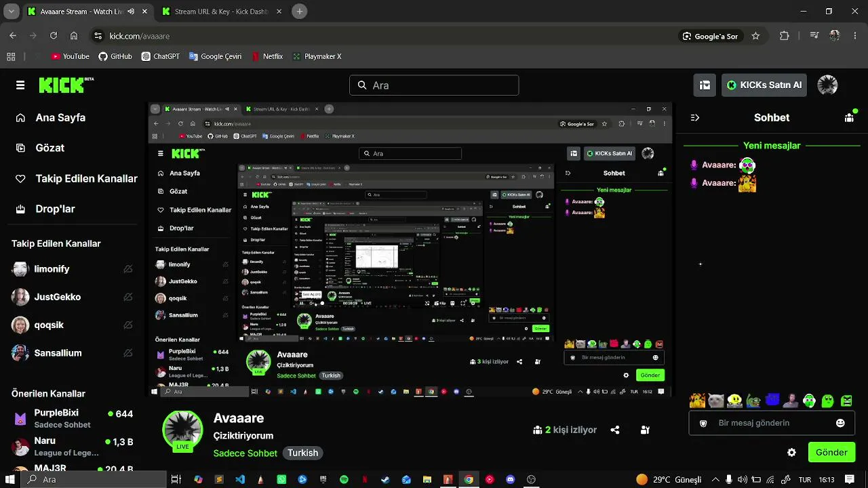Open Playmaker X bookmark
Image resolution: width=868 pixels, height=488 pixels.
click(x=317, y=57)
